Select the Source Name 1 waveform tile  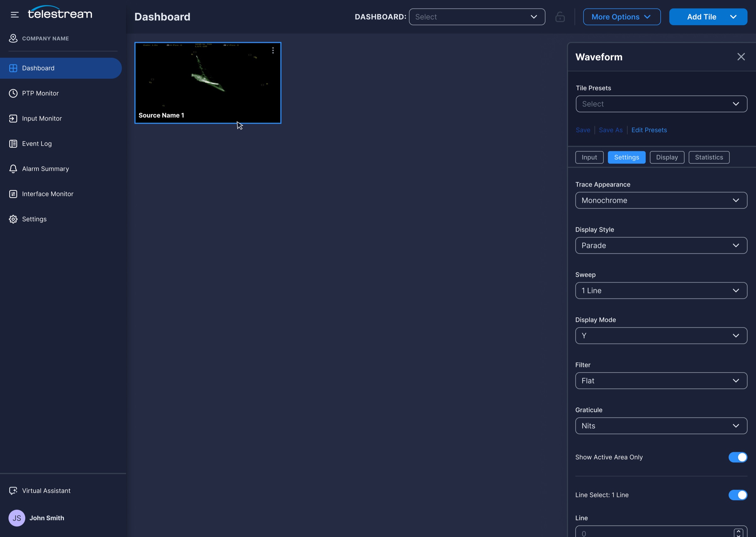(208, 83)
